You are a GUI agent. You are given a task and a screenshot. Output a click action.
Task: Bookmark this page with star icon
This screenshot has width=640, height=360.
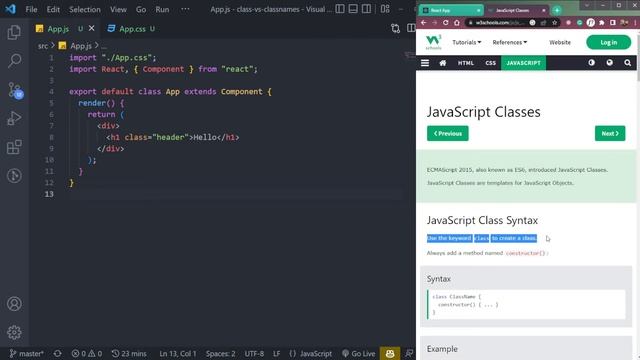pyautogui.click(x=554, y=23)
